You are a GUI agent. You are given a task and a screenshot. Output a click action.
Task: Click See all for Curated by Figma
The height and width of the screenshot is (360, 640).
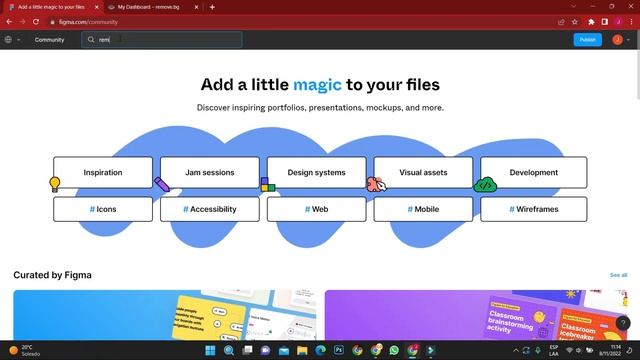point(618,275)
